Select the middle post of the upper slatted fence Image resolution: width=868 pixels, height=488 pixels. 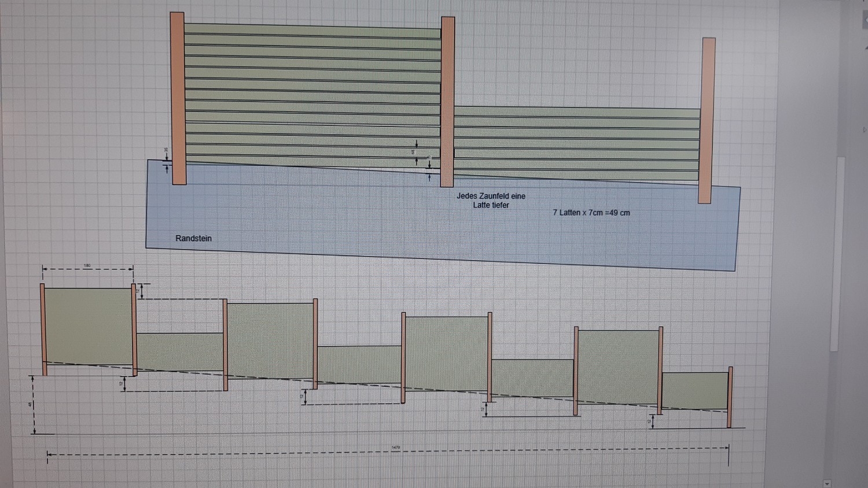(447, 102)
